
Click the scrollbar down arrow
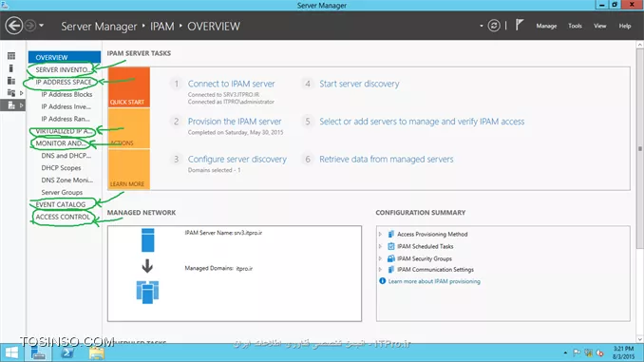tap(640, 339)
